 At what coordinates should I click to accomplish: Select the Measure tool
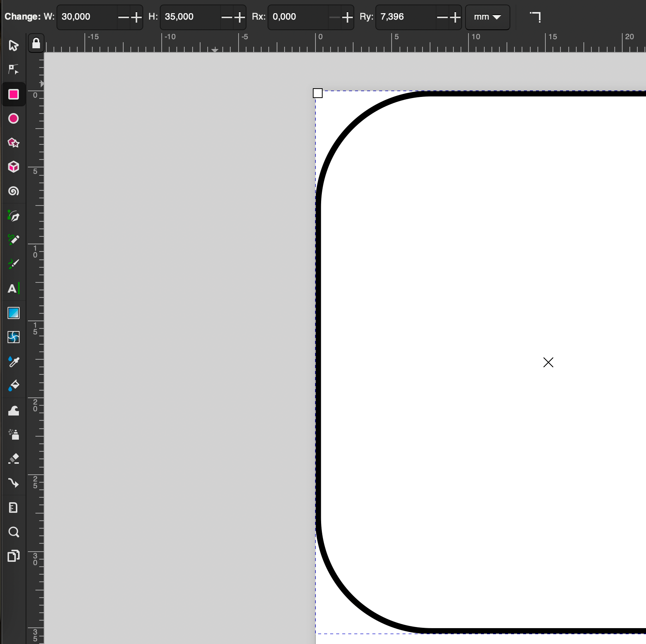tap(14, 508)
